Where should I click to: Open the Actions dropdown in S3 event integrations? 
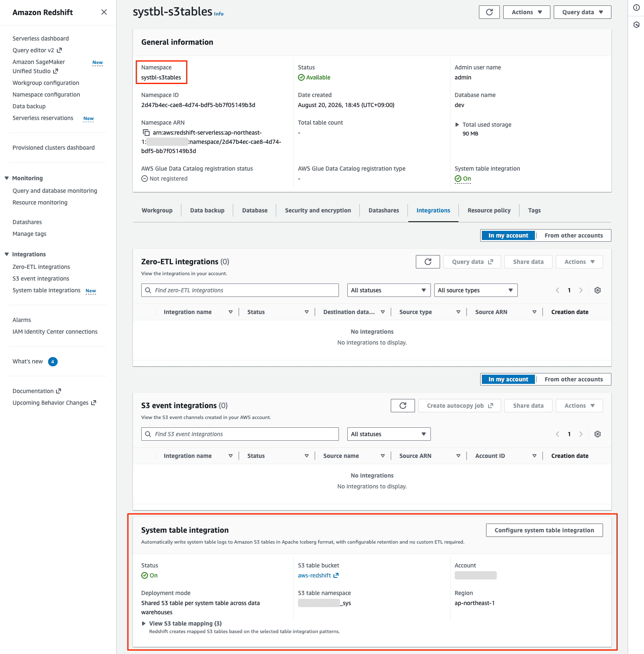pyautogui.click(x=579, y=406)
